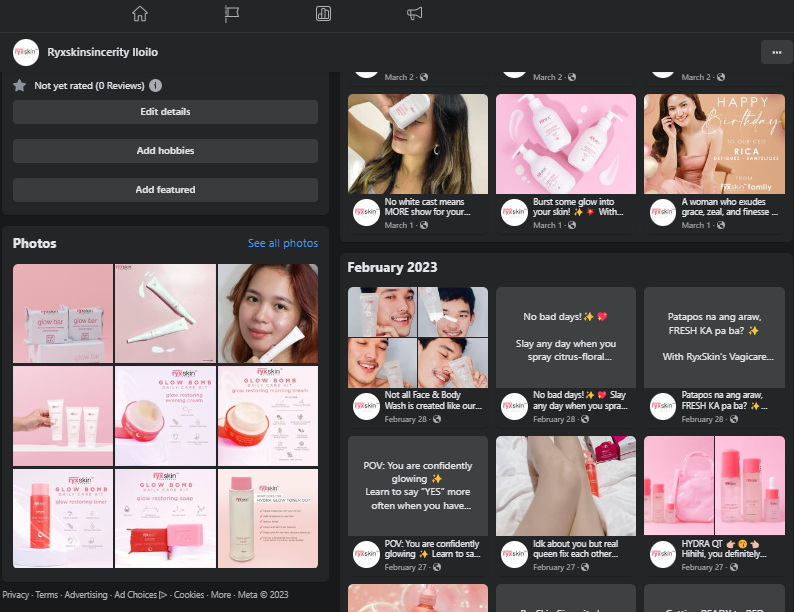Open the sunscreen on nose post image
794x612 pixels.
click(418, 144)
